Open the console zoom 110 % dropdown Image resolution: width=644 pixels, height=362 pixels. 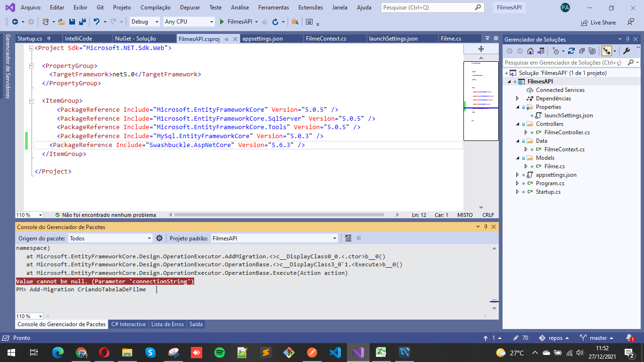pyautogui.click(x=29, y=316)
